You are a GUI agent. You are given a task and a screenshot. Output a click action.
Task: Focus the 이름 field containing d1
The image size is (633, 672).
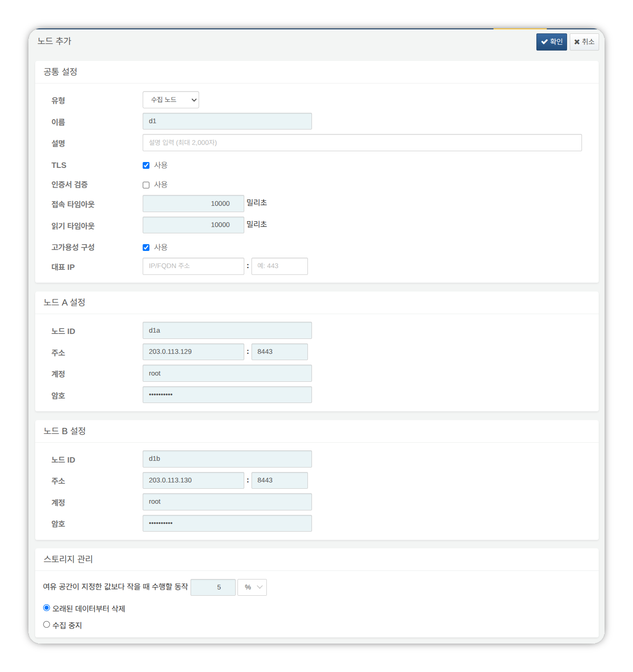pyautogui.click(x=227, y=121)
